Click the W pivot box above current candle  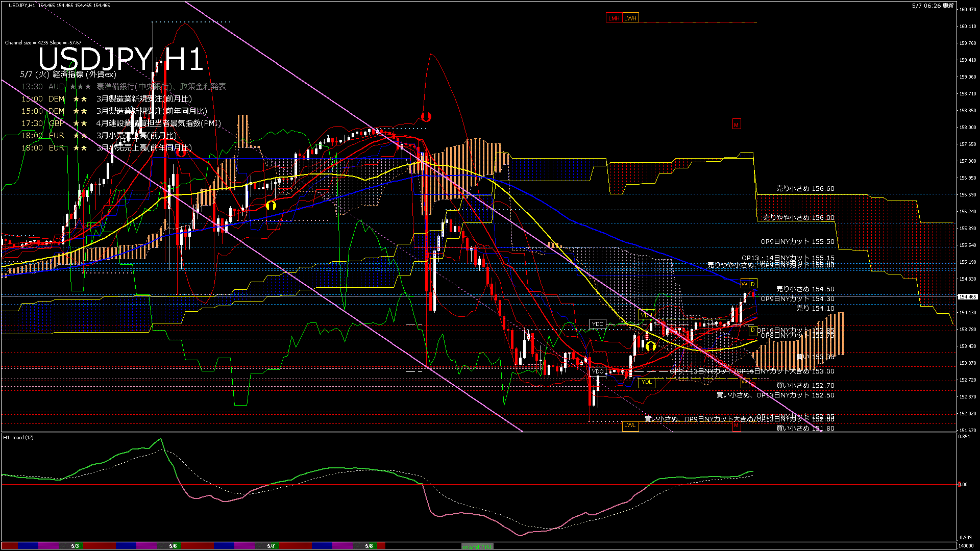pyautogui.click(x=744, y=284)
